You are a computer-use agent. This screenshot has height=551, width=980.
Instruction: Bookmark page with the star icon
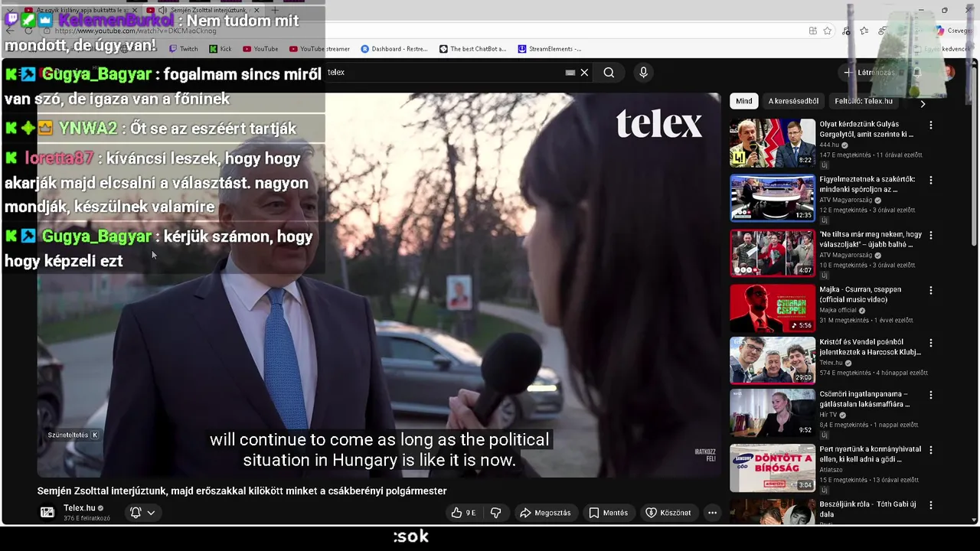click(828, 31)
